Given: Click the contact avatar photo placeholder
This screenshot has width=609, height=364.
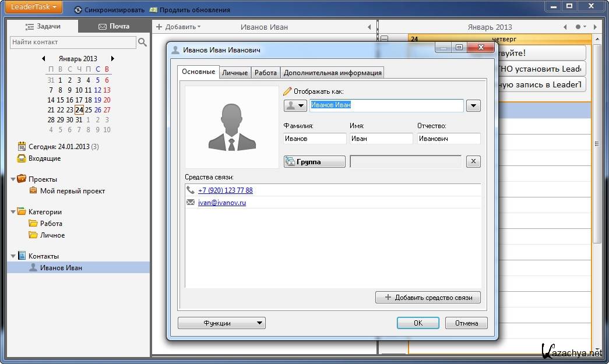Looking at the screenshot, I should 232,127.
